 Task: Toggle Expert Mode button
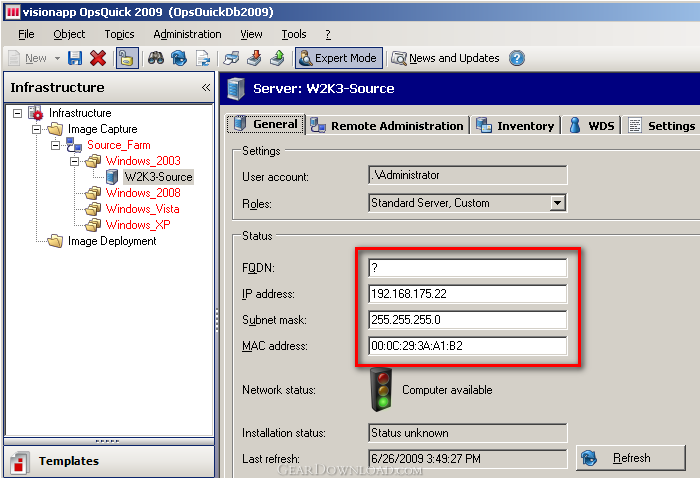coord(338,58)
